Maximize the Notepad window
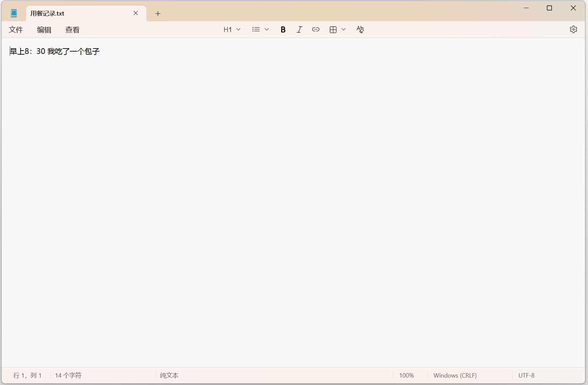Screen dimensions: 588x385 coord(549,8)
